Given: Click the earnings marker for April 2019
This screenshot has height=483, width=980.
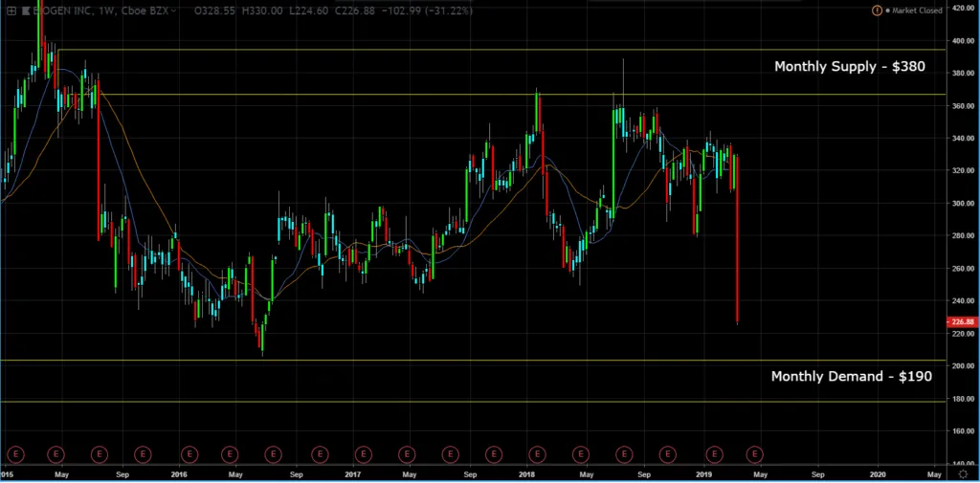Looking at the screenshot, I should click(754, 453).
